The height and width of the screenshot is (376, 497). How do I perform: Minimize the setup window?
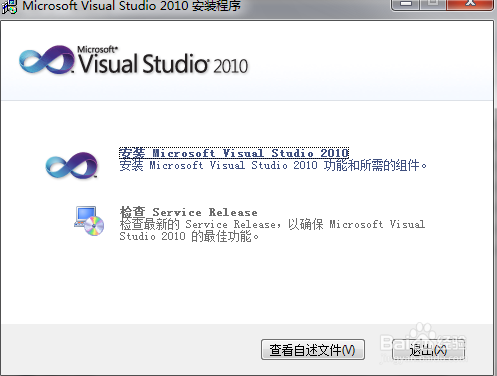tap(406, 5)
